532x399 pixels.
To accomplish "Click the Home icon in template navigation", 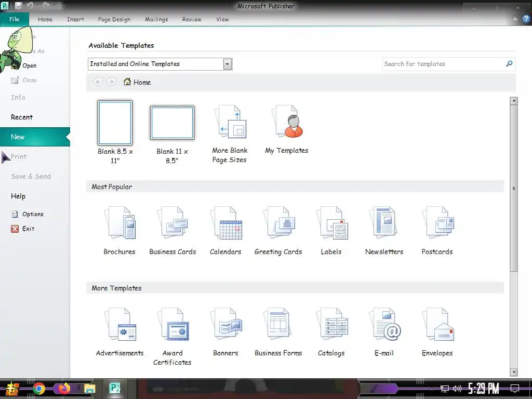I will coord(127,82).
